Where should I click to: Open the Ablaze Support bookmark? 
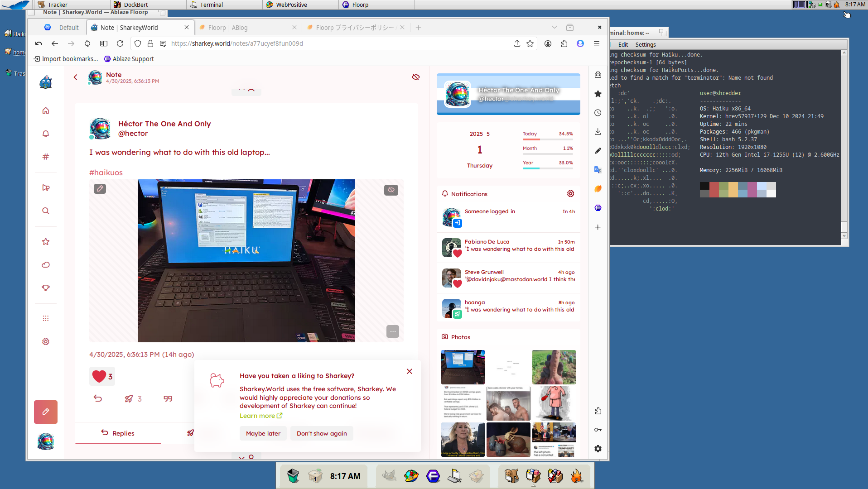(129, 59)
